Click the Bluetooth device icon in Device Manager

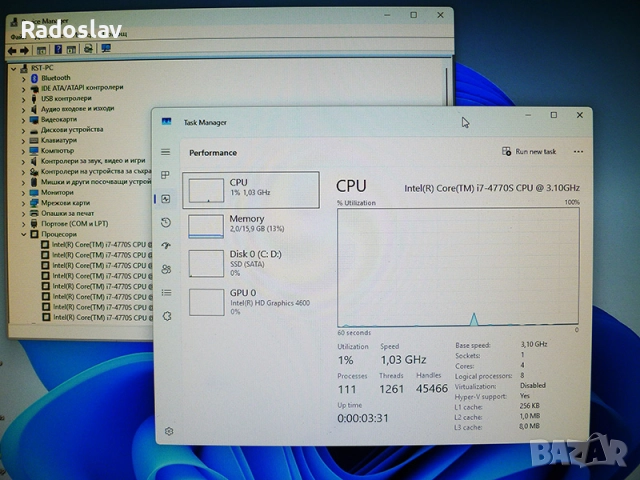(34, 78)
